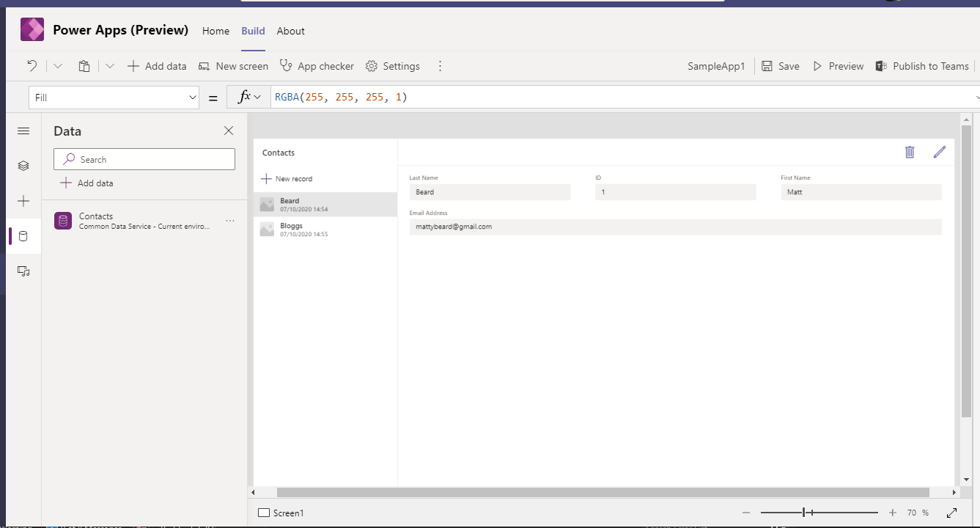Select the Beard record in the gallery
Image resolution: width=980 pixels, height=528 pixels.
[x=325, y=205]
